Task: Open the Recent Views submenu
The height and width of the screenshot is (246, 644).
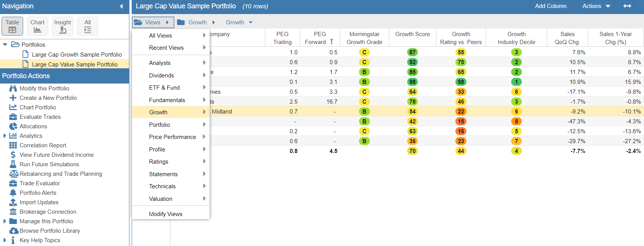Action: 171,48
